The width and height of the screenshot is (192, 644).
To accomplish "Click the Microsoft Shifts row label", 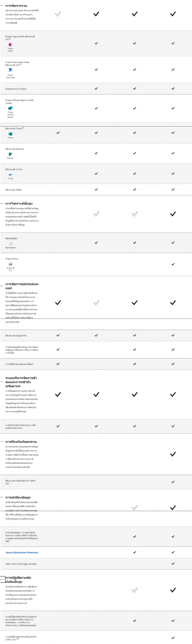I will 13,190.
